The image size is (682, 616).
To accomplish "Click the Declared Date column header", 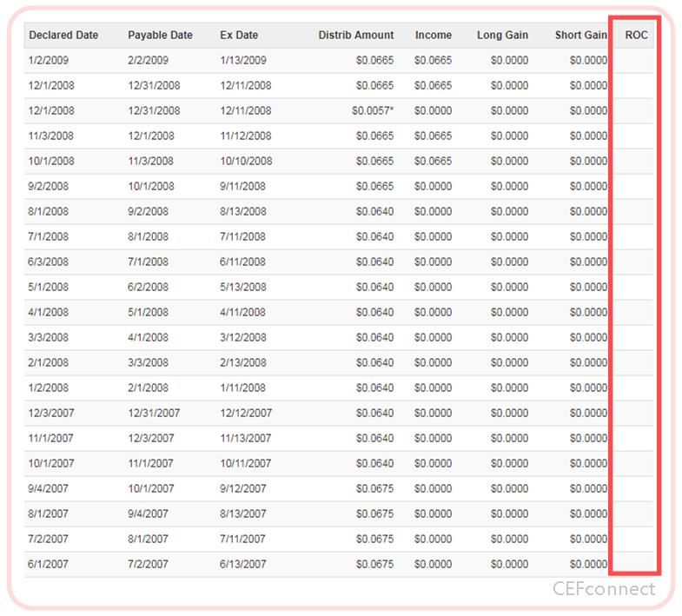I will click(x=63, y=36).
